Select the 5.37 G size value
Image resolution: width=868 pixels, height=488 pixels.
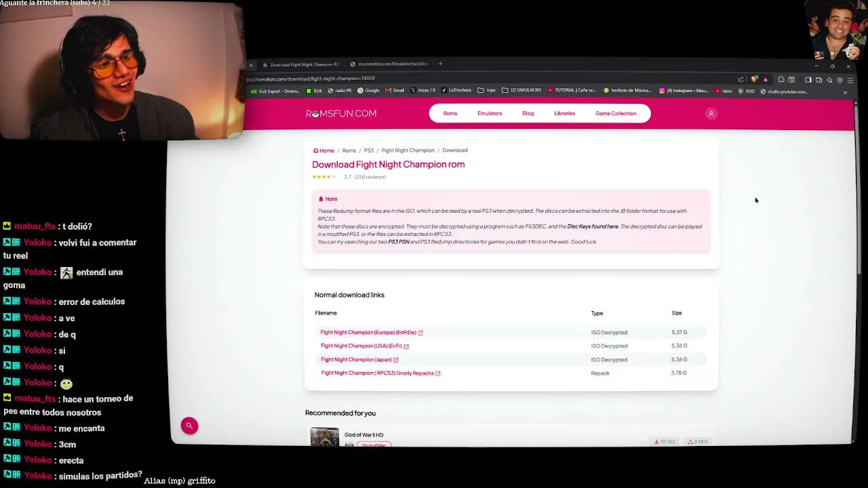pos(679,333)
